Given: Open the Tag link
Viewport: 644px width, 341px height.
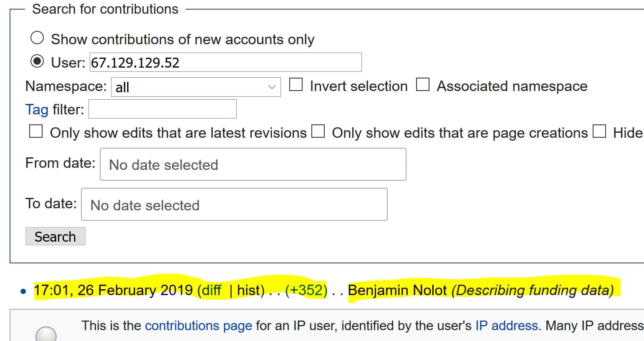Looking at the screenshot, I should point(37,109).
